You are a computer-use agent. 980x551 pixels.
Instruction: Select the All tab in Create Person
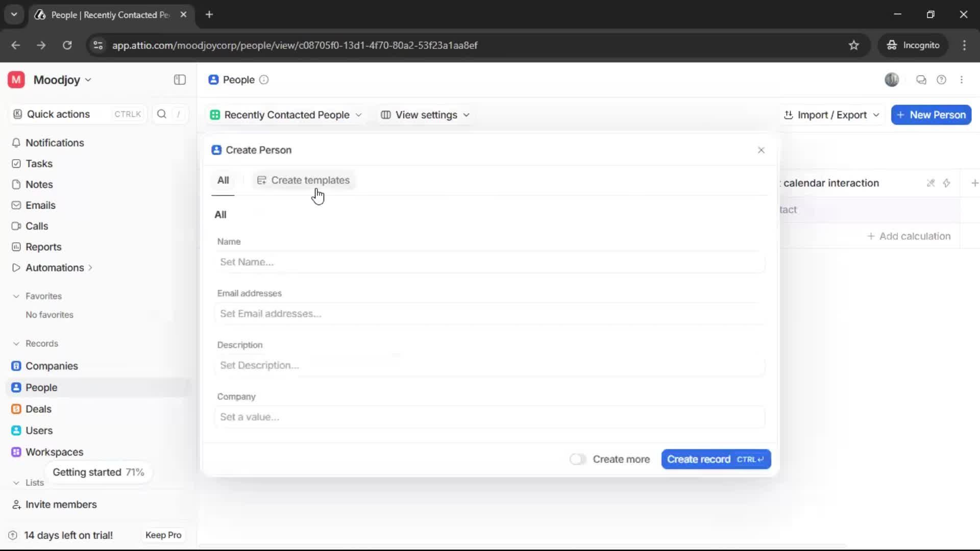223,180
